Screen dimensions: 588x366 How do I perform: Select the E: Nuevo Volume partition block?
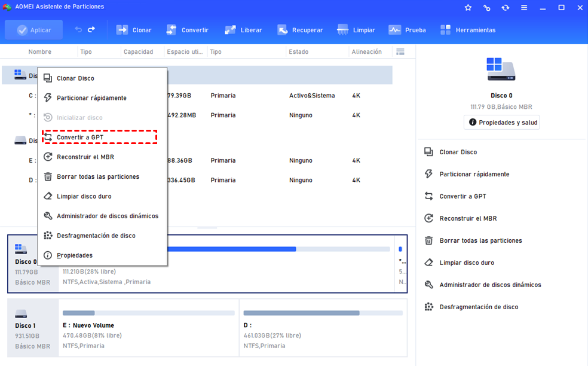pyautogui.click(x=148, y=328)
